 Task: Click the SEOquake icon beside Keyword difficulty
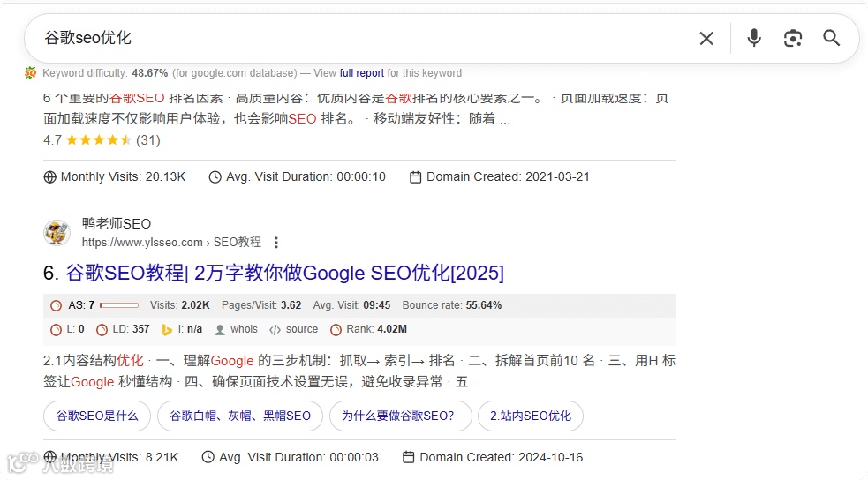(31, 73)
